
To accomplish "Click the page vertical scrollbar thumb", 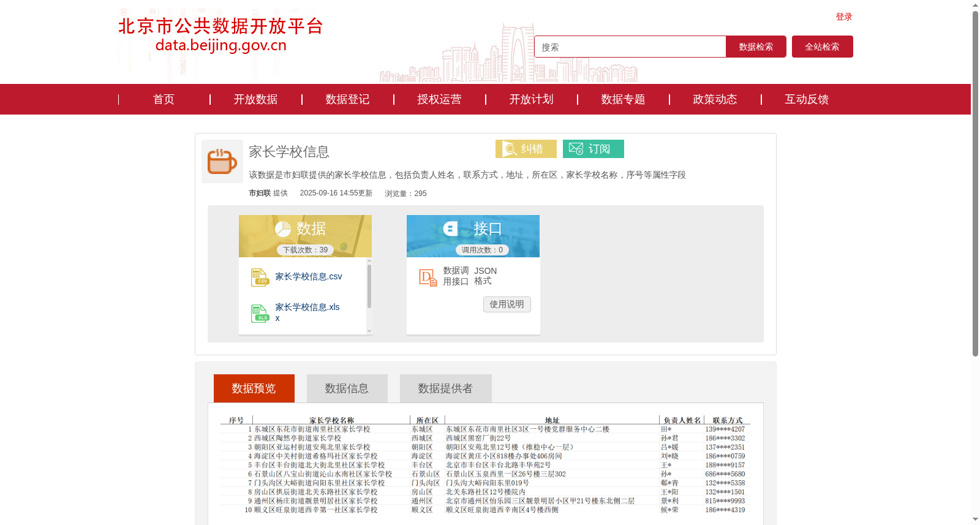I will pos(975,184).
